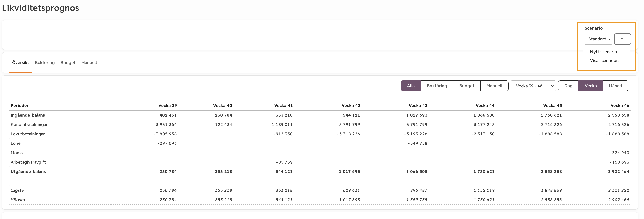This screenshot has height=219, width=644.
Task: Click Kundinbetalningar value 3 931 364
Action: (166, 125)
